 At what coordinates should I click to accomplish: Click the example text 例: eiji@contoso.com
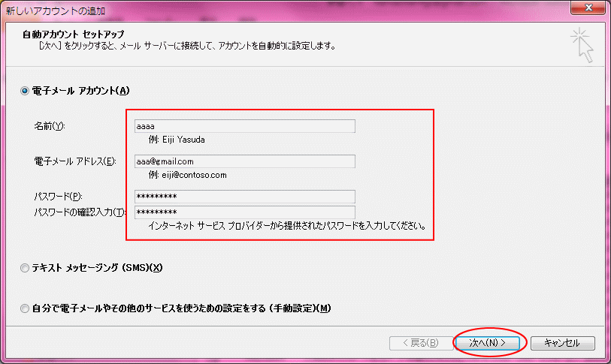pos(187,175)
